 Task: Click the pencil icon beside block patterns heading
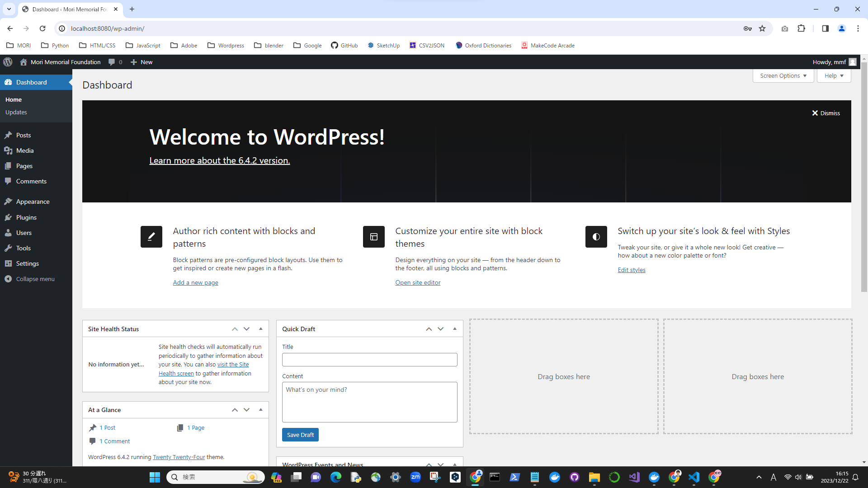[x=151, y=236]
